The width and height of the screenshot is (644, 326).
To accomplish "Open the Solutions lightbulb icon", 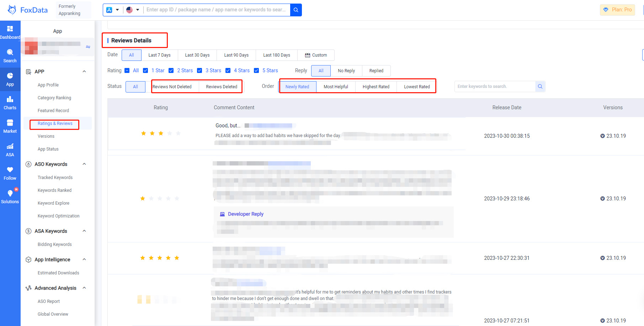I will [10, 193].
